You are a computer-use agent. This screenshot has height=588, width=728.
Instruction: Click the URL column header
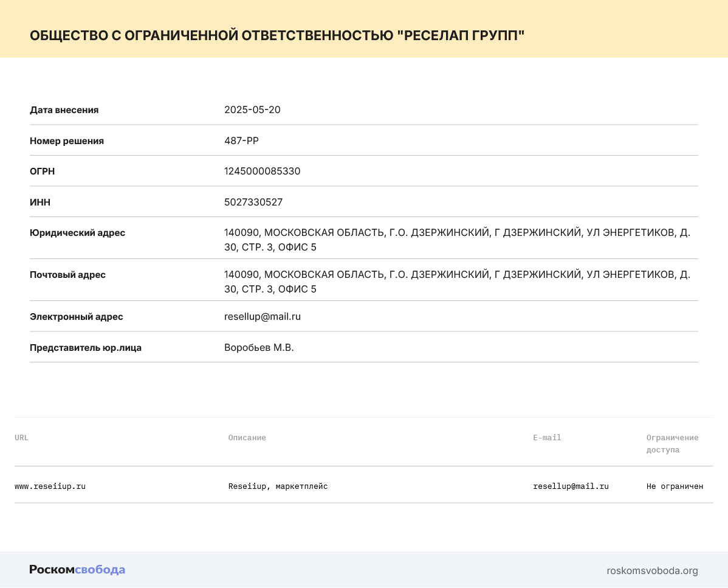(x=21, y=438)
